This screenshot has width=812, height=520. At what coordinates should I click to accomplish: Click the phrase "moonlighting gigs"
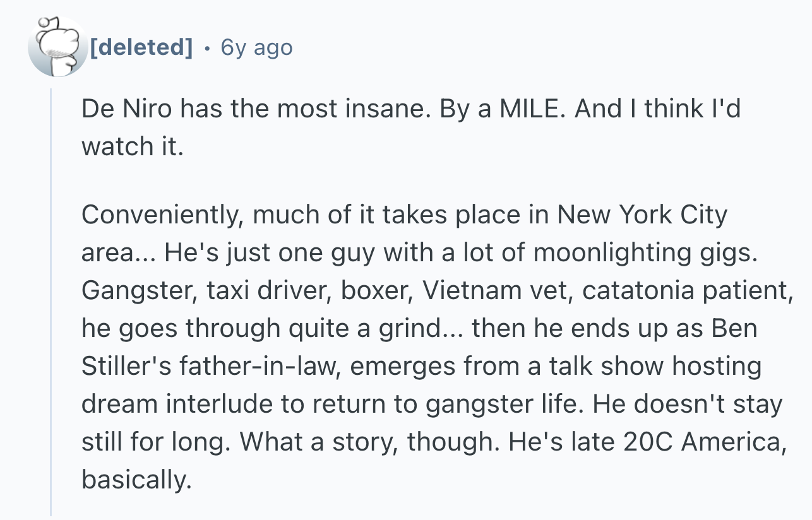(x=643, y=254)
